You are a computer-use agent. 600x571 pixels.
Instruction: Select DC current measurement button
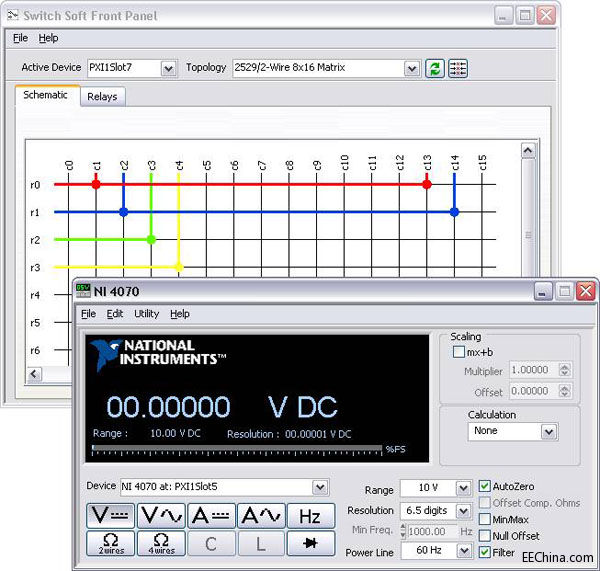click(211, 516)
